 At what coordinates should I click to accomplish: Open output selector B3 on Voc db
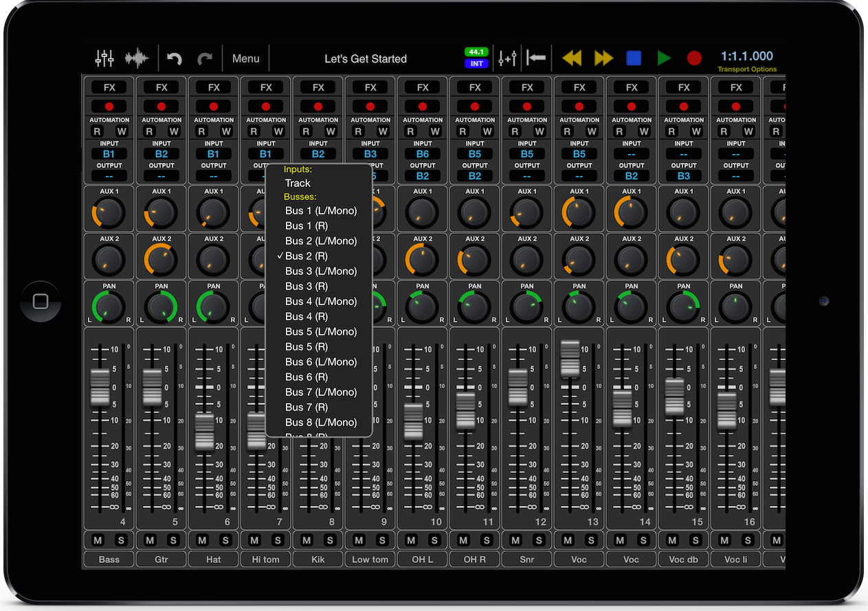click(684, 176)
